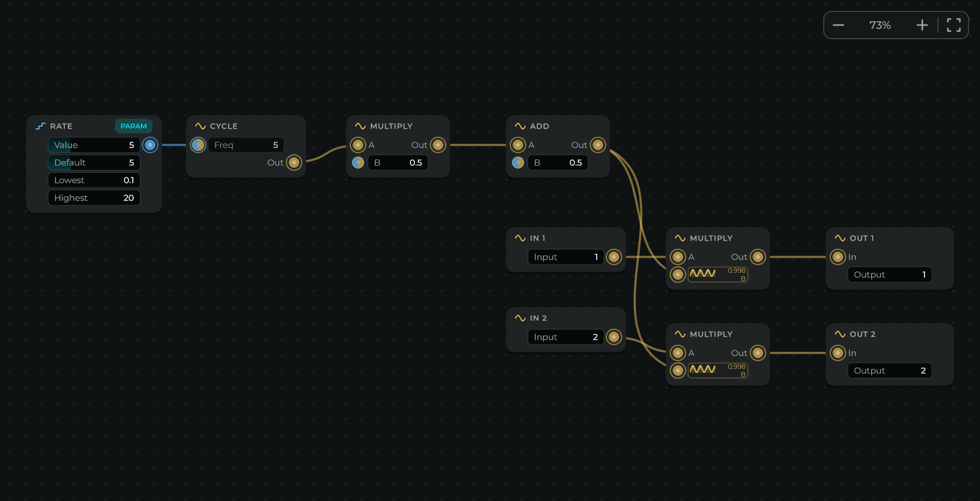980x501 pixels.
Task: Click the zoom in plus button
Action: pos(922,25)
